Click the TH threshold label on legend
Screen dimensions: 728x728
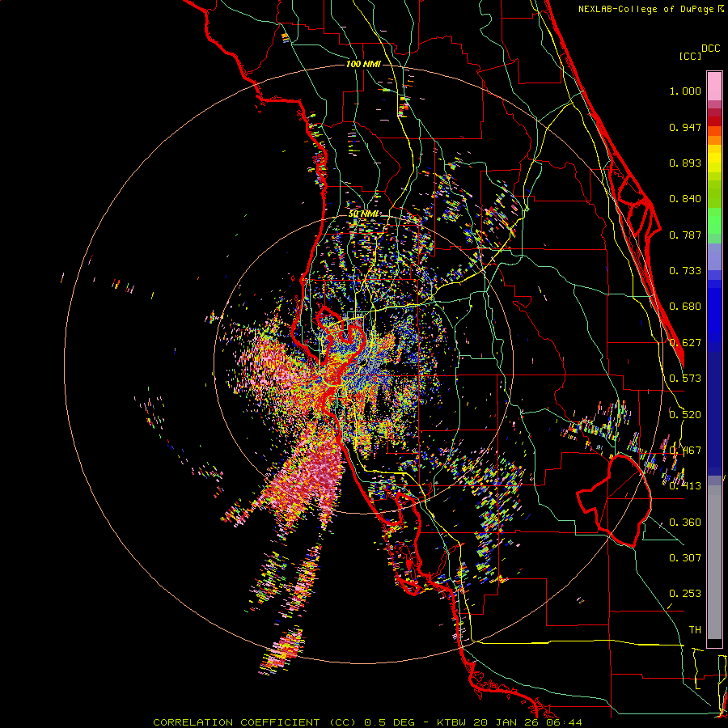click(695, 629)
